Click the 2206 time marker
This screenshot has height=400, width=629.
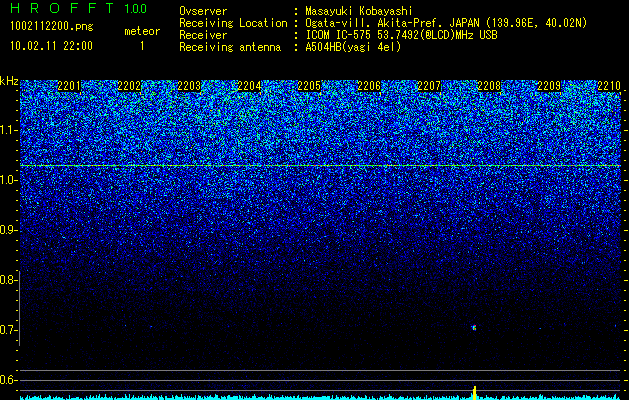coord(369,86)
